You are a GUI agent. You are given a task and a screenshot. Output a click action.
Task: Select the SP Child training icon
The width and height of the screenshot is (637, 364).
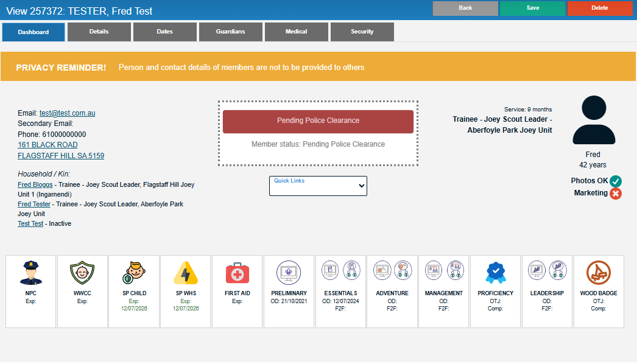click(134, 273)
